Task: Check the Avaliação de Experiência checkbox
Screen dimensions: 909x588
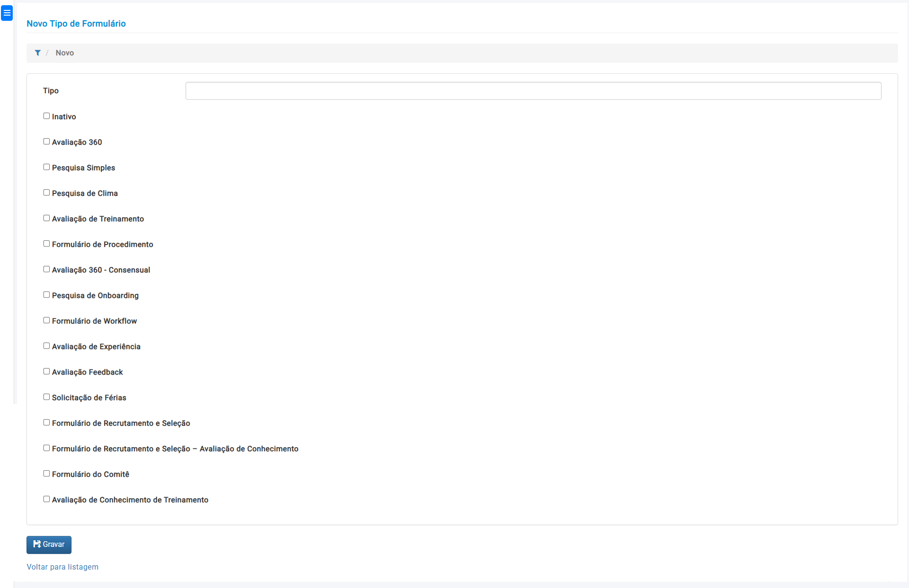Action: point(46,346)
